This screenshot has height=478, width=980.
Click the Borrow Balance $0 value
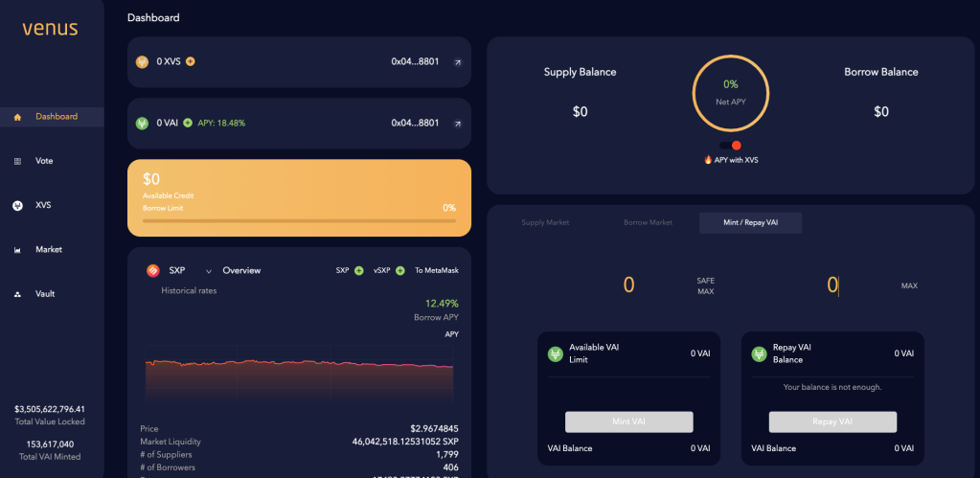[x=880, y=112]
